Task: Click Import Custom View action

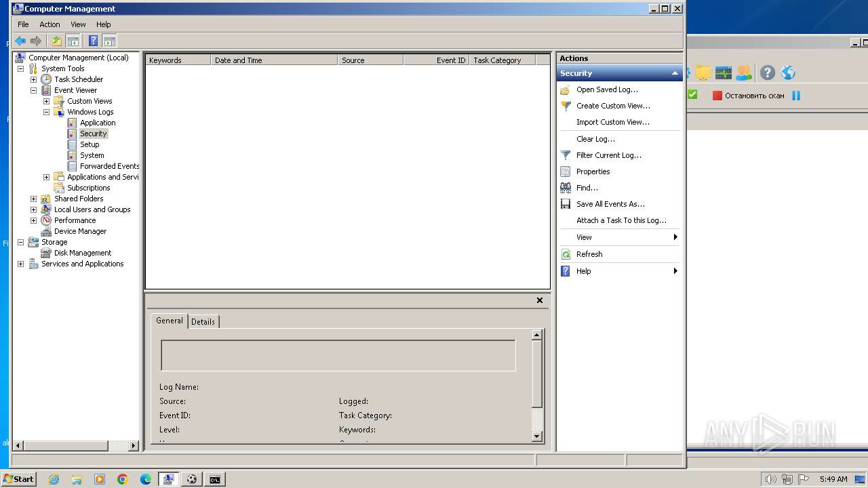Action: pyautogui.click(x=613, y=122)
